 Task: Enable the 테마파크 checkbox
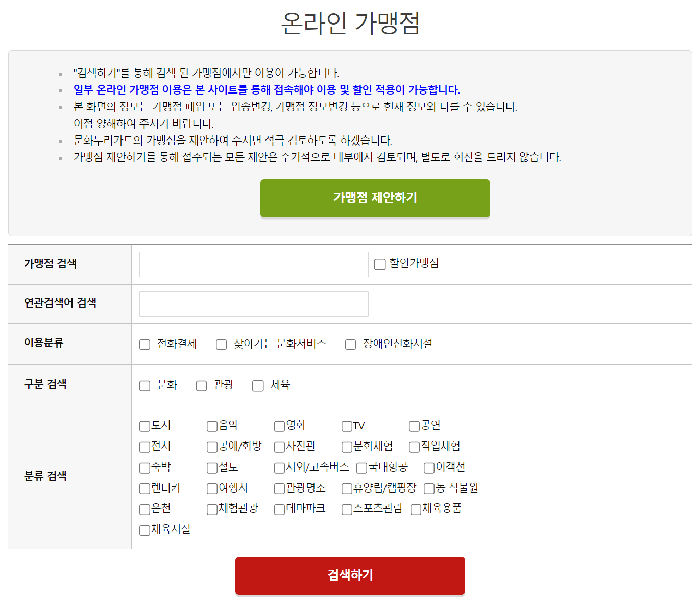coord(279,509)
